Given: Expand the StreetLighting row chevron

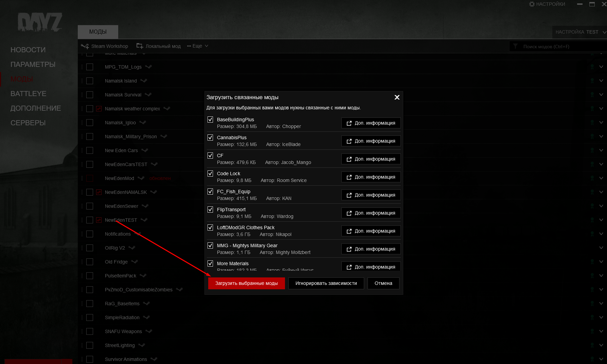Looking at the screenshot, I should click(601, 345).
